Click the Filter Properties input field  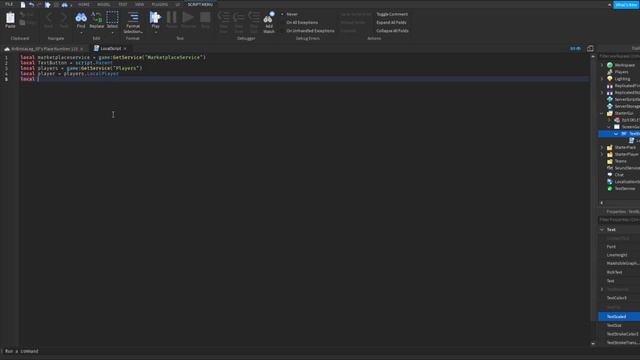[619, 220]
